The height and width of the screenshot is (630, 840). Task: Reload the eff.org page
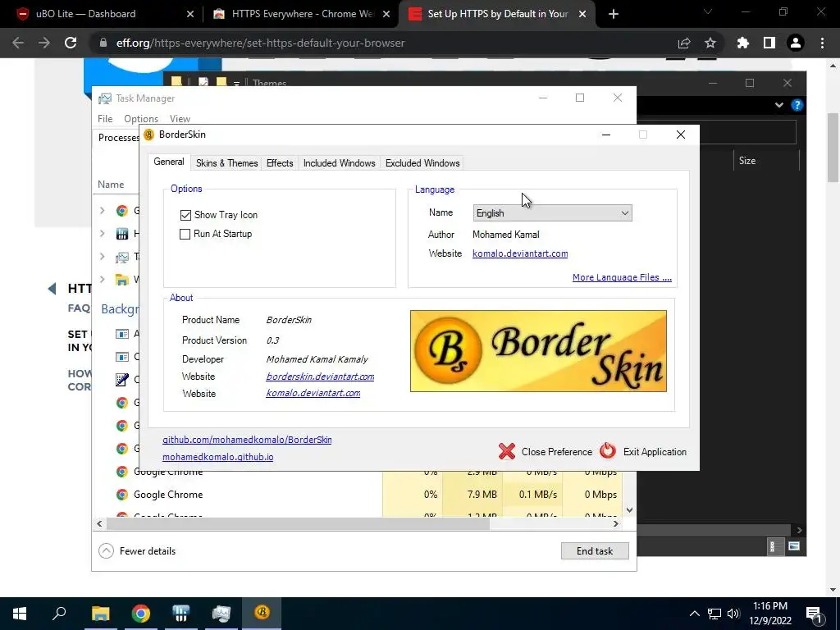[71, 43]
